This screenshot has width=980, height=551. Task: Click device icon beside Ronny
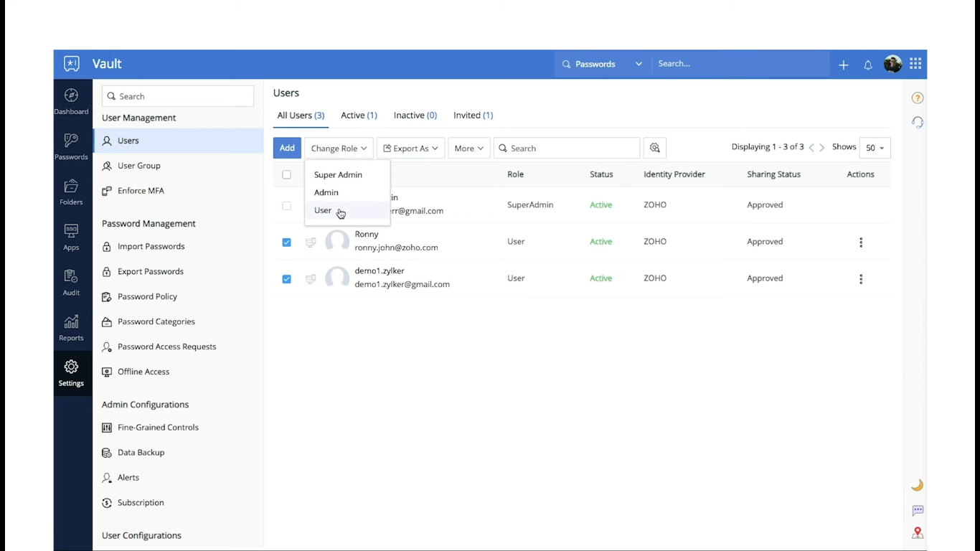(311, 242)
